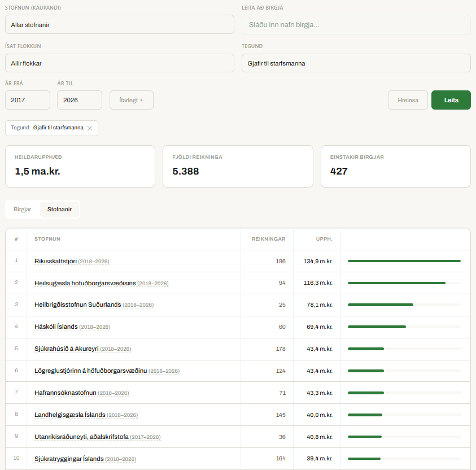Switch to the Birgjar tab
This screenshot has width=476, height=470.
(23, 209)
